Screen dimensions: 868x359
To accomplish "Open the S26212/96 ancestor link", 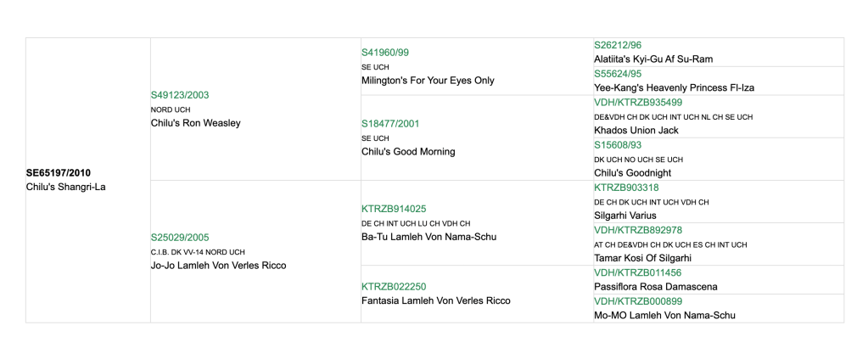I will [618, 46].
